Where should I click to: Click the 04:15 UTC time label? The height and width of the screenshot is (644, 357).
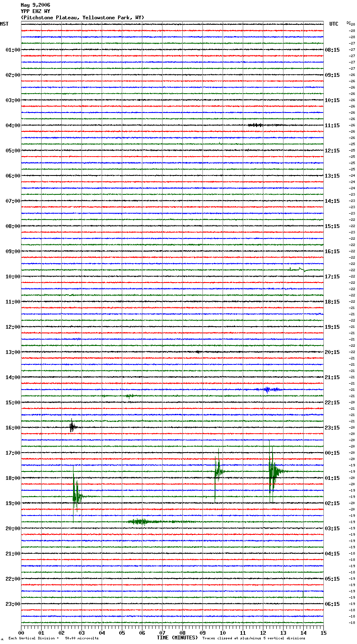click(332, 554)
